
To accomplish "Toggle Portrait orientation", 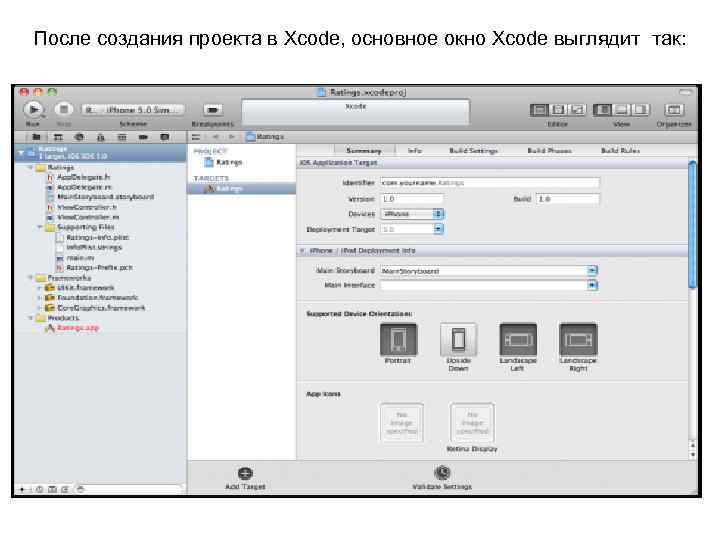I will [x=398, y=340].
